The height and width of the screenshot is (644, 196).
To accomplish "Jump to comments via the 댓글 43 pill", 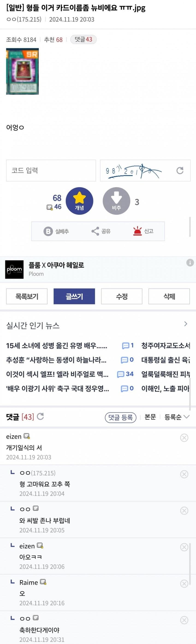I will [83, 40].
